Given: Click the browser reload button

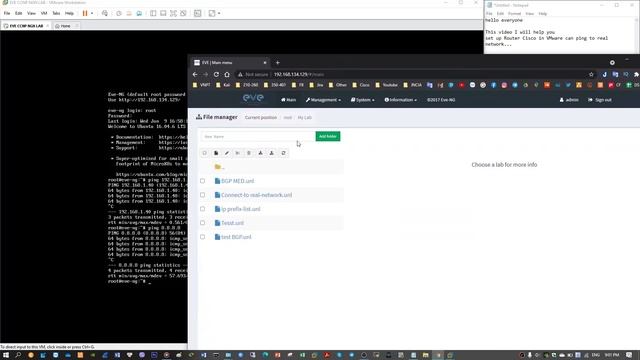Looking at the screenshot, I should click(x=216, y=74).
